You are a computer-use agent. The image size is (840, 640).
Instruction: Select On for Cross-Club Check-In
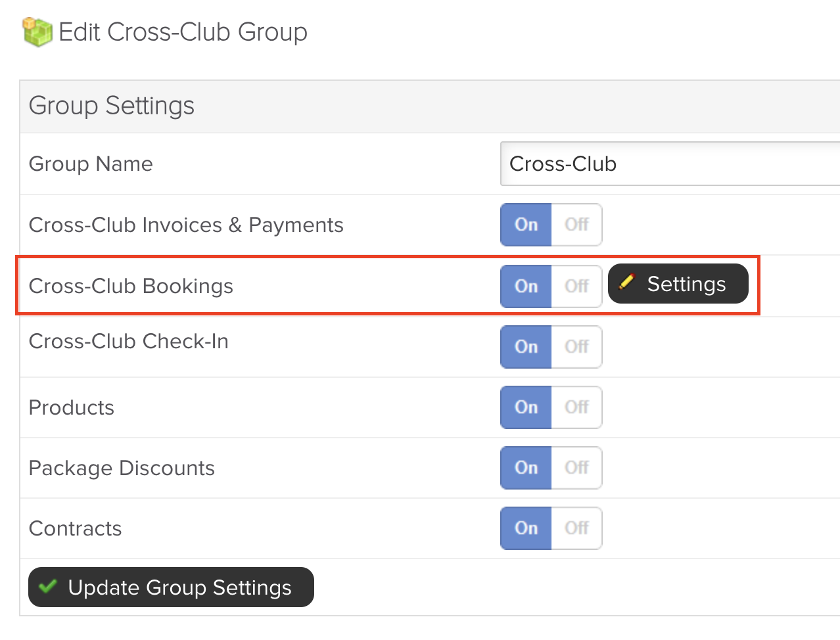coord(526,347)
